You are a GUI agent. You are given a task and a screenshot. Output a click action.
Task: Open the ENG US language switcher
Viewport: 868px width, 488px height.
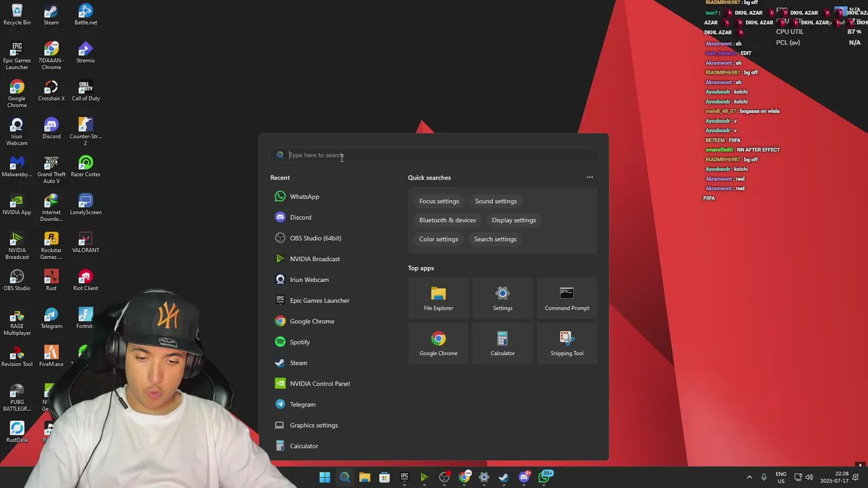point(781,477)
